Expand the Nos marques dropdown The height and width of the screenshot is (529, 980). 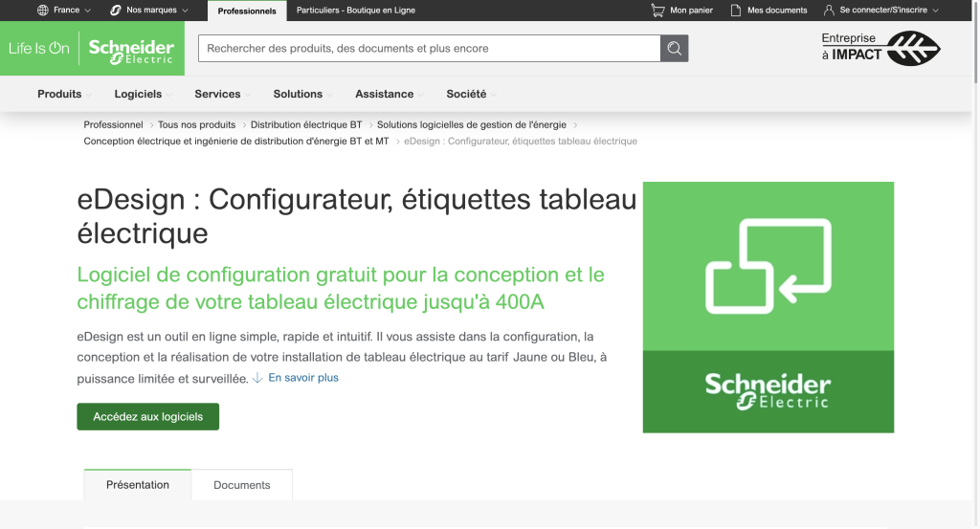click(x=149, y=11)
